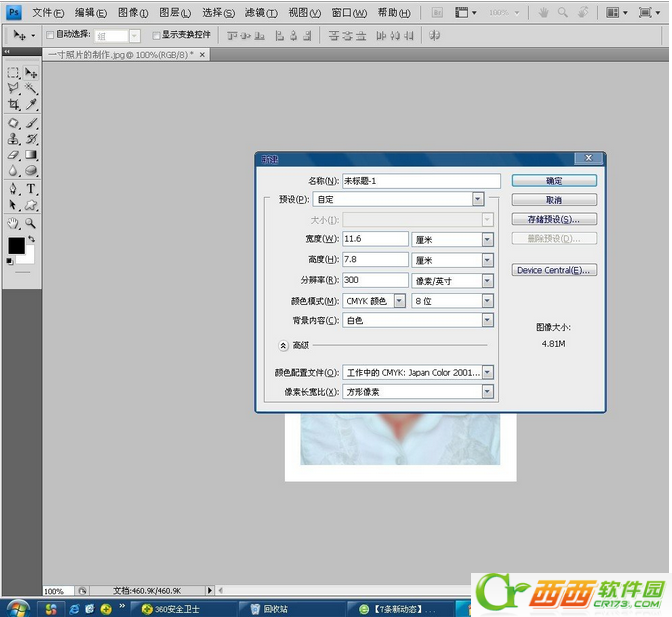Open the 图像 menu
672x617 pixels.
tap(132, 13)
